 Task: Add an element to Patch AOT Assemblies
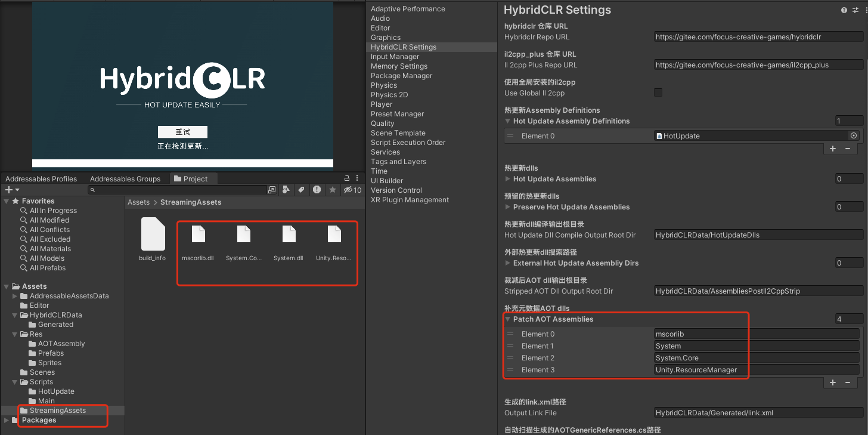coord(833,382)
